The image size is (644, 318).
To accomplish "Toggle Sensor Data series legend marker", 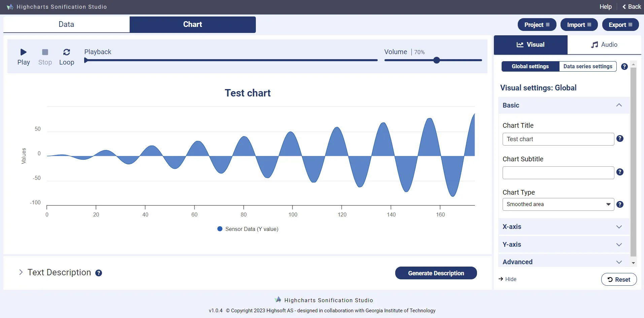I will [220, 229].
